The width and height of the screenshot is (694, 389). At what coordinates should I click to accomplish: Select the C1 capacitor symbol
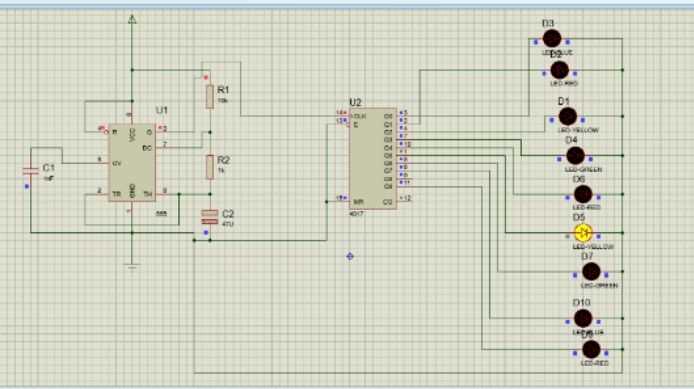pos(31,170)
